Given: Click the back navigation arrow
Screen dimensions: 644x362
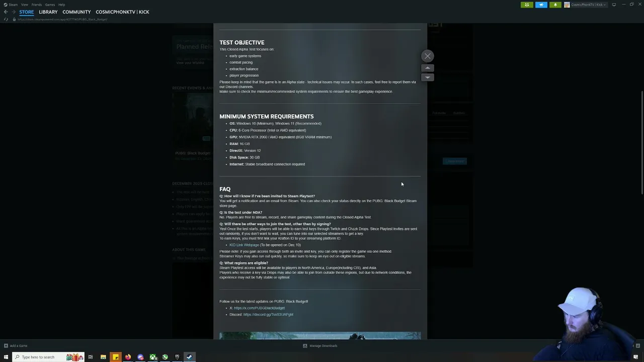Looking at the screenshot, I should (6, 12).
